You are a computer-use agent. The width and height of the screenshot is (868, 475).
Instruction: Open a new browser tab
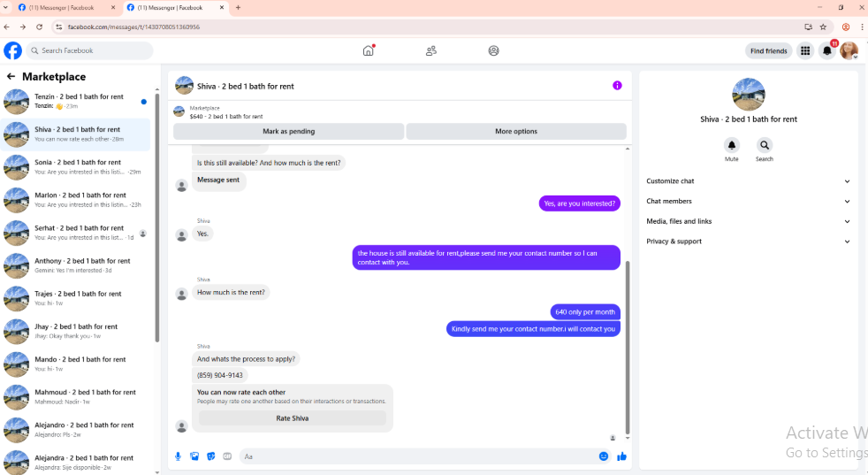[238, 8]
